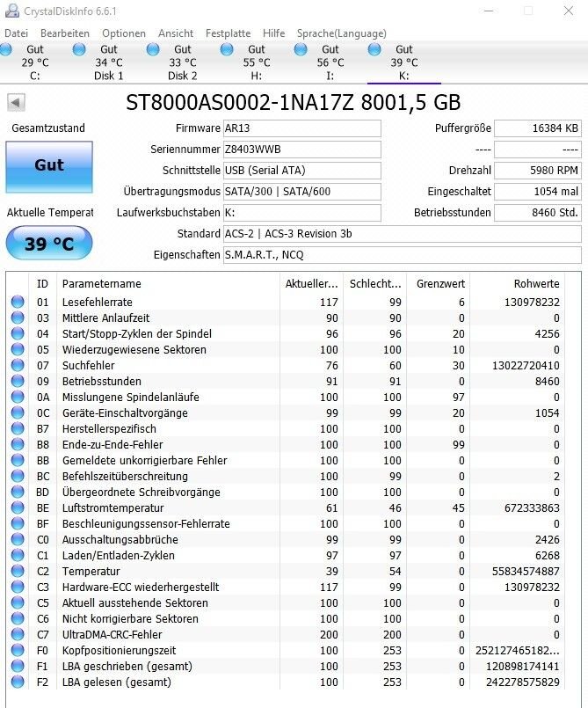This screenshot has height=708, width=588.
Task: Open the Sprache(Language) menu
Action: [x=342, y=33]
